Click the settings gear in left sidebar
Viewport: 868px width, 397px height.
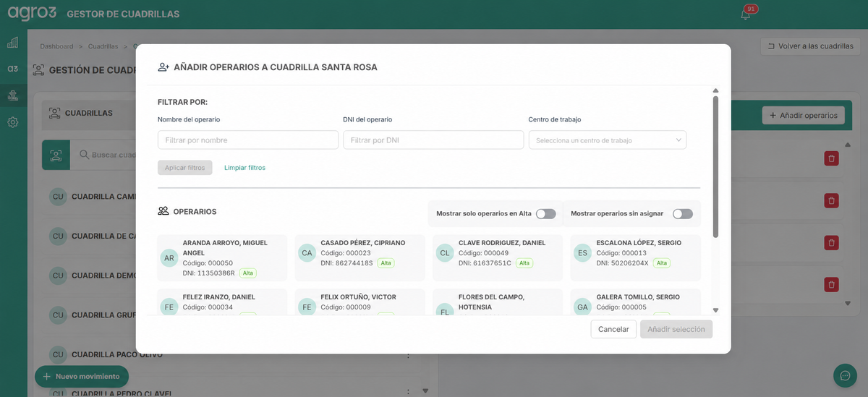click(13, 122)
